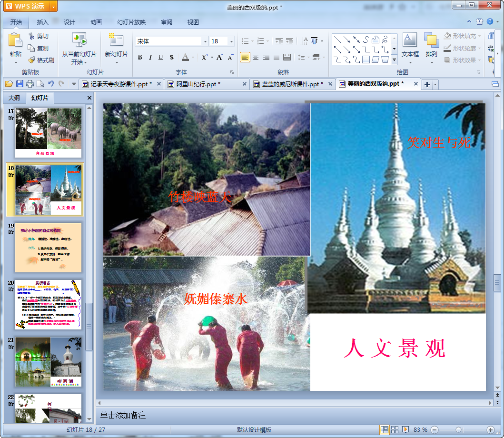Select slide 17 thumbnail 自然景观

point(48,133)
